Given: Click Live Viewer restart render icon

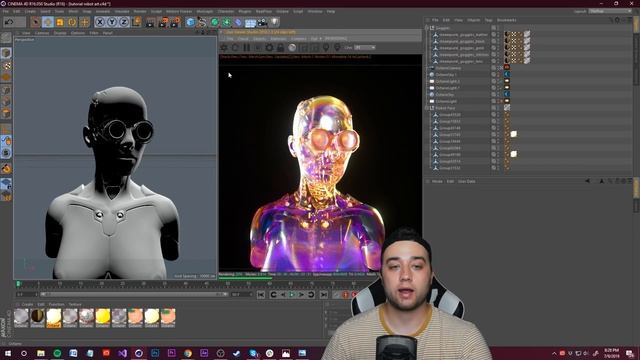Looking at the screenshot, I should [236, 48].
